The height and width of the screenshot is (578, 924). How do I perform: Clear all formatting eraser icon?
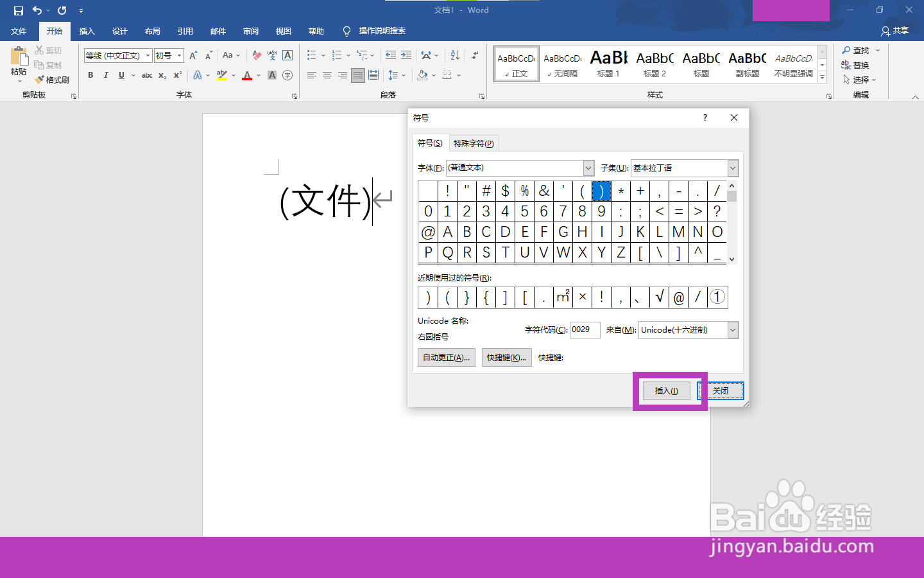click(x=257, y=56)
